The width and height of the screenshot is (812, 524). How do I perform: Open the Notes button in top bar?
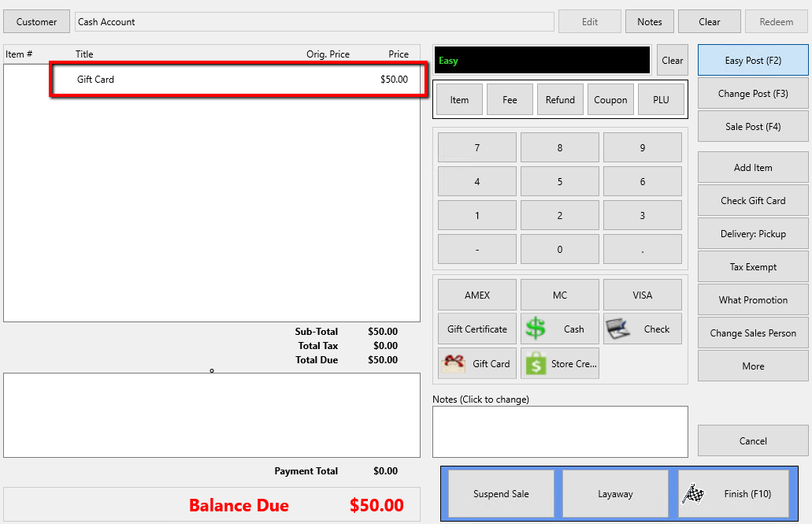(650, 22)
